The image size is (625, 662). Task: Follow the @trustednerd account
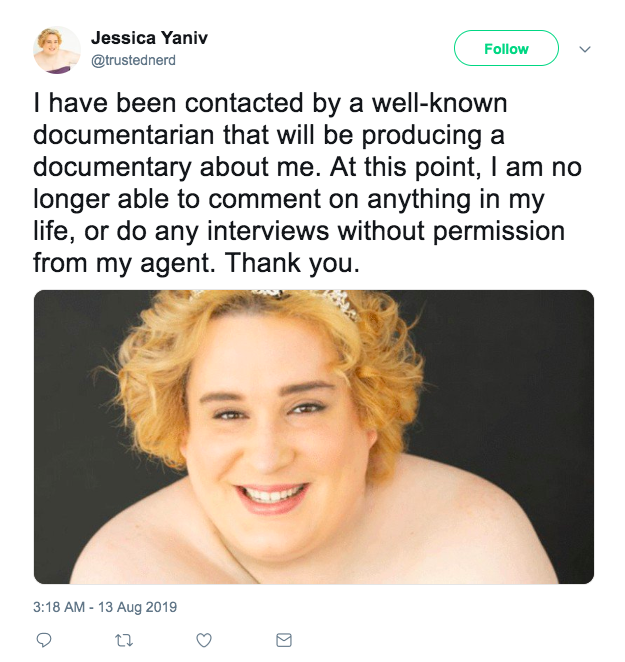pos(506,48)
